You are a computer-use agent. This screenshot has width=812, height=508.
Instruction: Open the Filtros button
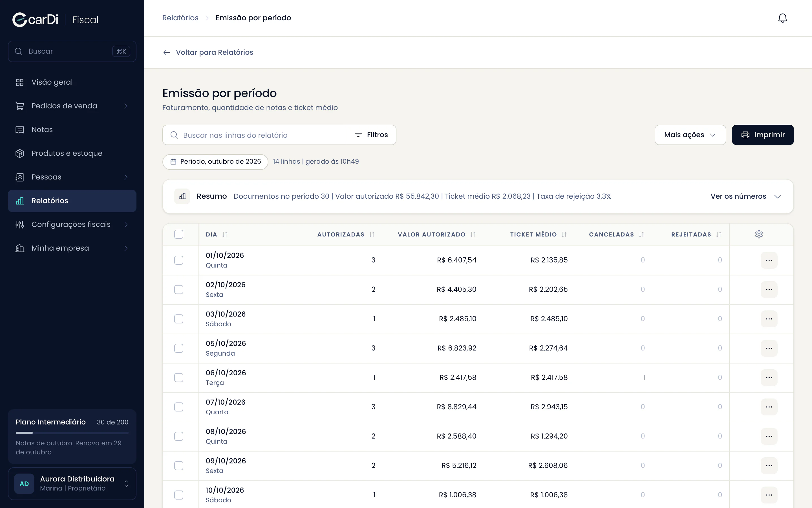point(371,135)
